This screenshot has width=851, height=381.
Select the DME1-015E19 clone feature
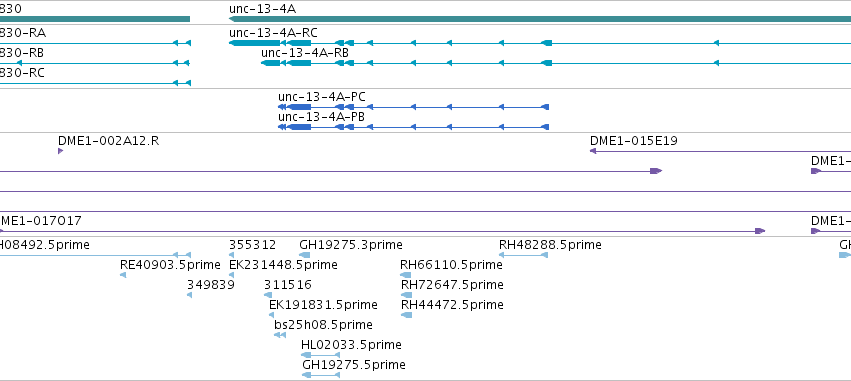point(720,151)
